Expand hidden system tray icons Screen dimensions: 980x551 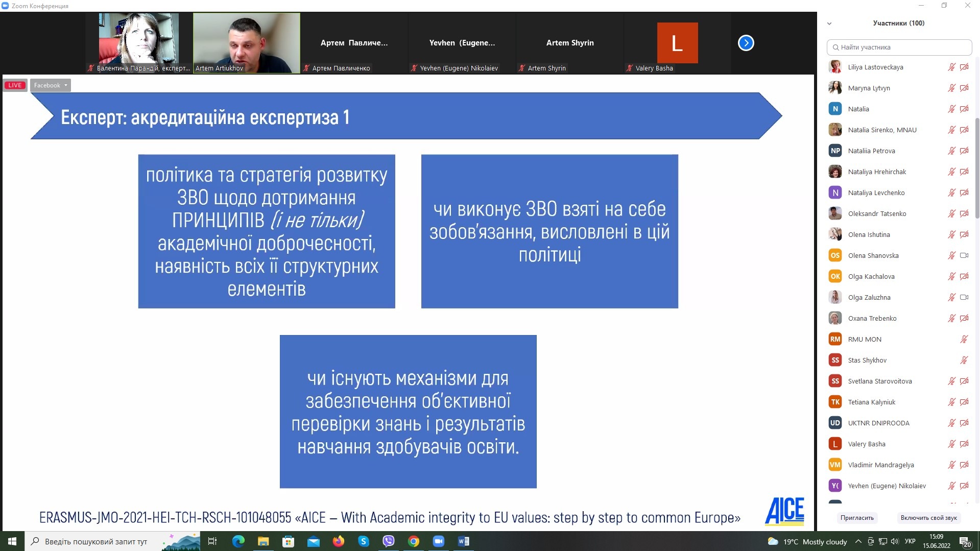(858, 541)
